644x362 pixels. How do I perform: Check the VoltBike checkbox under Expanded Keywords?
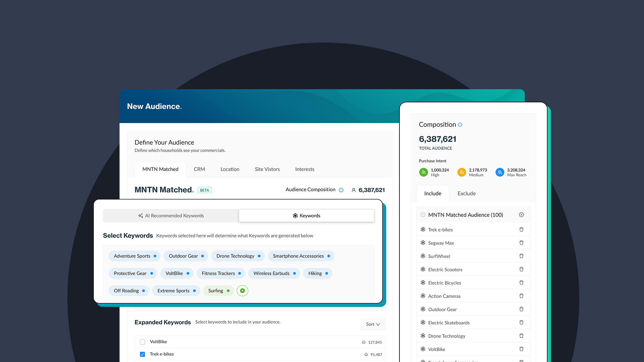142,342
